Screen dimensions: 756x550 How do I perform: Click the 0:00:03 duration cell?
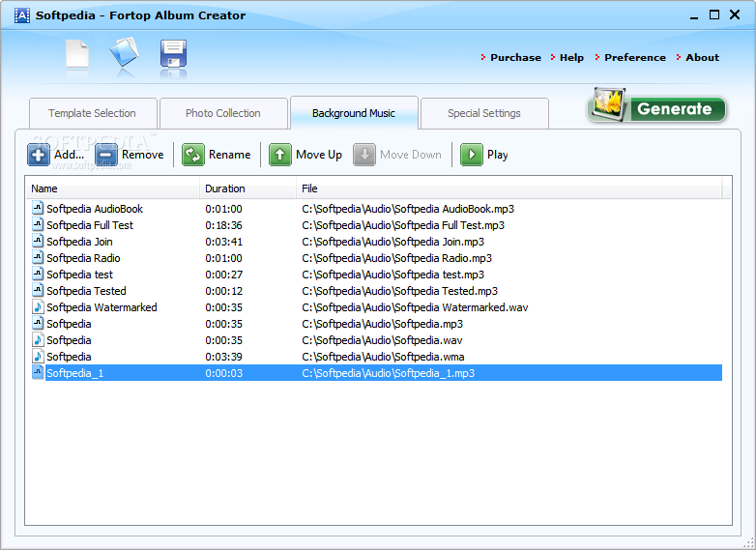[x=223, y=373]
